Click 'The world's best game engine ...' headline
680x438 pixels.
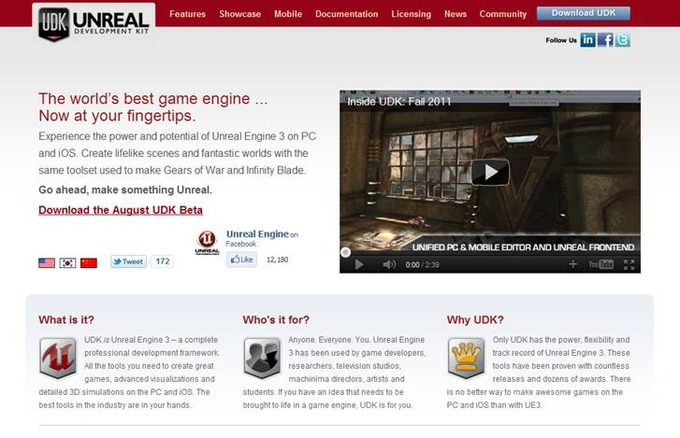[x=153, y=99]
